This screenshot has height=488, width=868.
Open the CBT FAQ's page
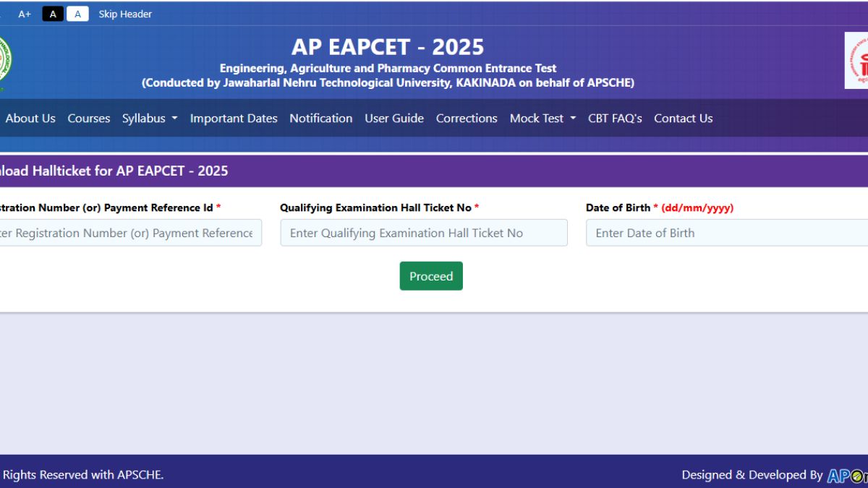(615, 119)
